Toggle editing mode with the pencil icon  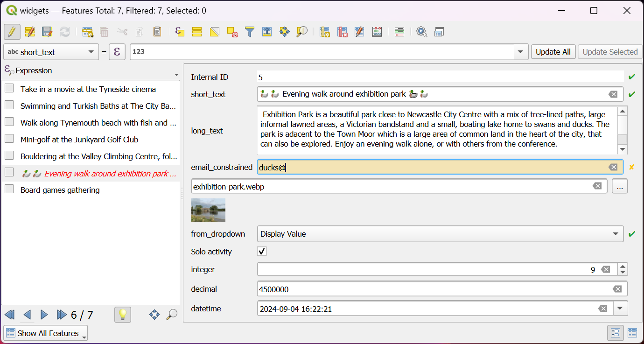[x=12, y=32]
